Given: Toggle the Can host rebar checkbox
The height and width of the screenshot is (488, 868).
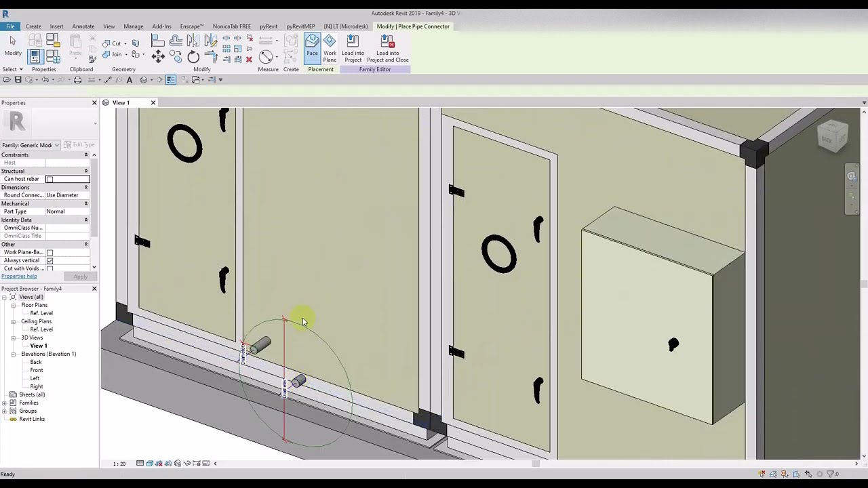Looking at the screenshot, I should click(x=50, y=179).
